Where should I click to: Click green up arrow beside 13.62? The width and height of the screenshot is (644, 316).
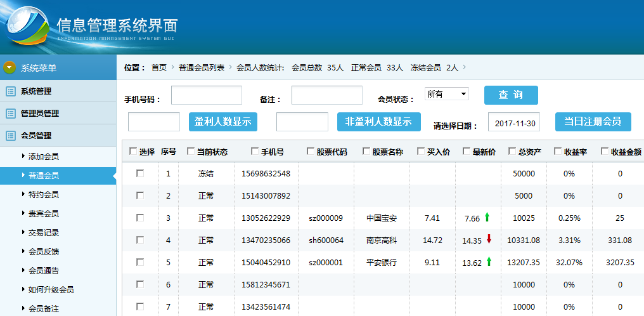(489, 261)
